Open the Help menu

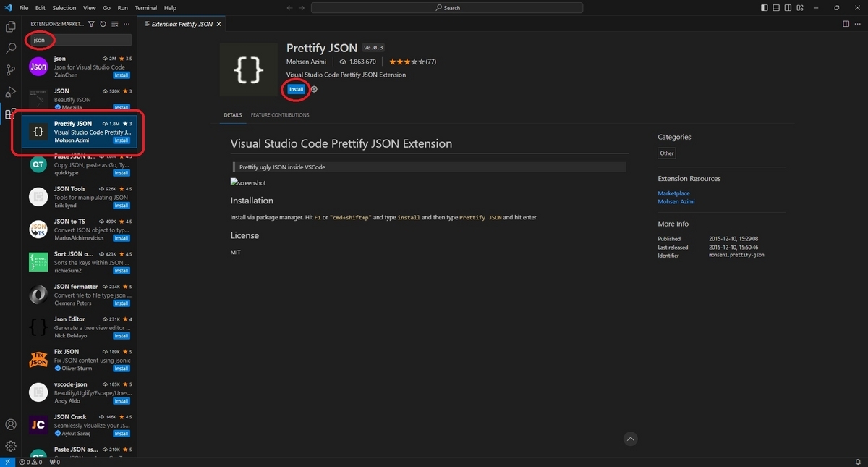point(170,8)
